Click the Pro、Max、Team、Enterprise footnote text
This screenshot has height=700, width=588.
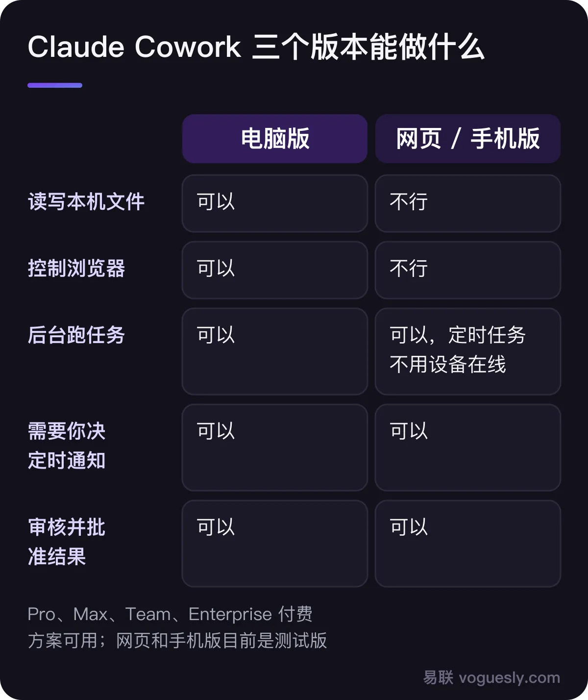pos(177,627)
